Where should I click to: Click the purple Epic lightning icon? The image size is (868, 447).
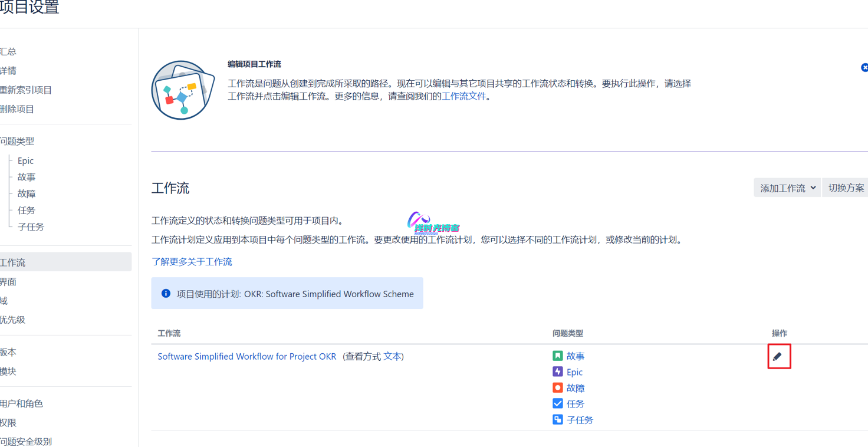pyautogui.click(x=557, y=372)
